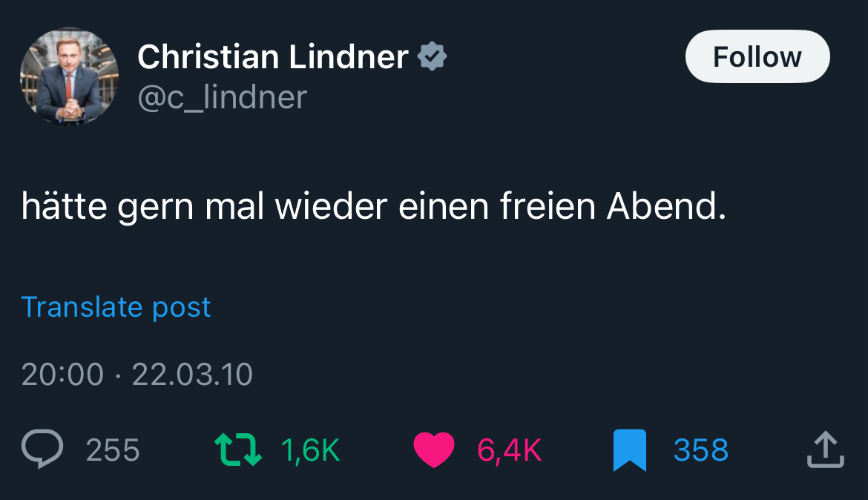868x500 pixels.
Task: Click the word "wieder" in the post
Action: click(331, 208)
